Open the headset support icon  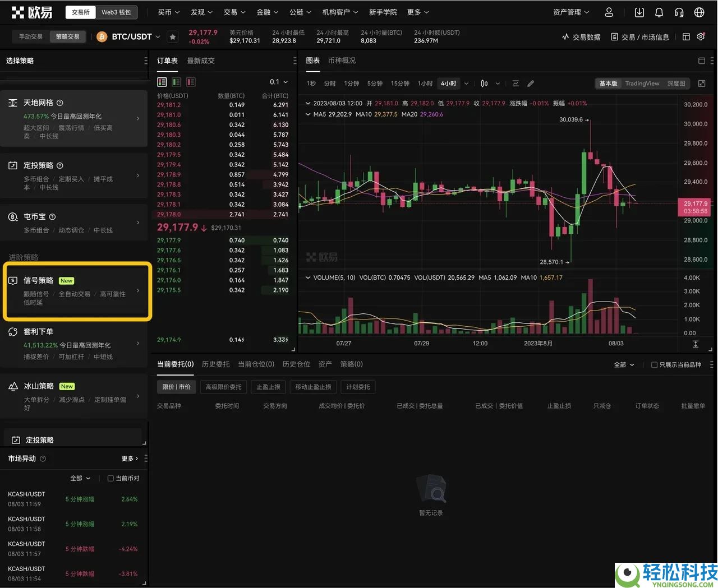coord(679,12)
